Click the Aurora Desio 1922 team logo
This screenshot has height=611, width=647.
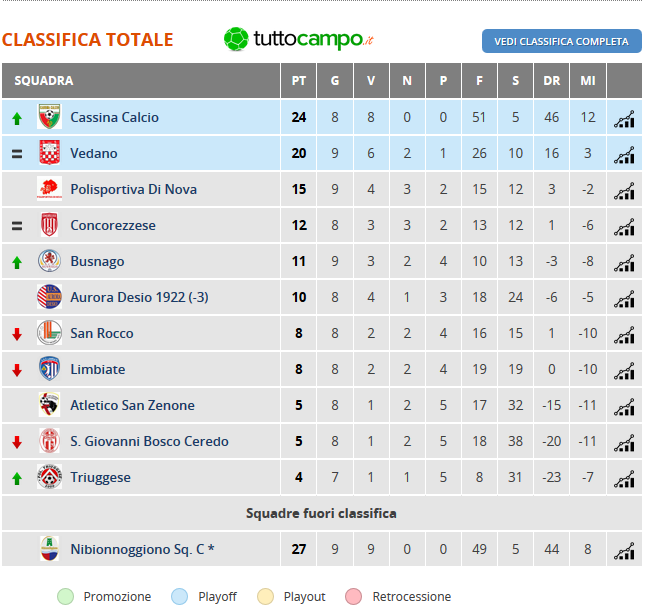[50, 297]
